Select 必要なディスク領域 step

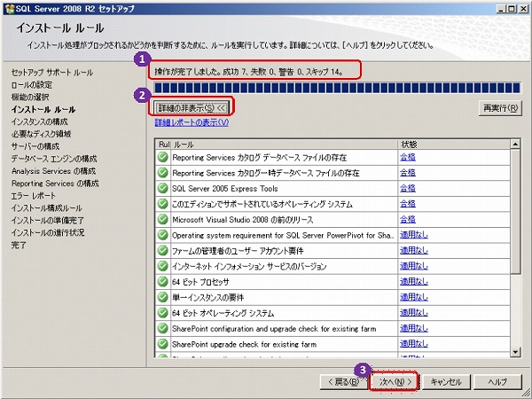click(x=41, y=134)
